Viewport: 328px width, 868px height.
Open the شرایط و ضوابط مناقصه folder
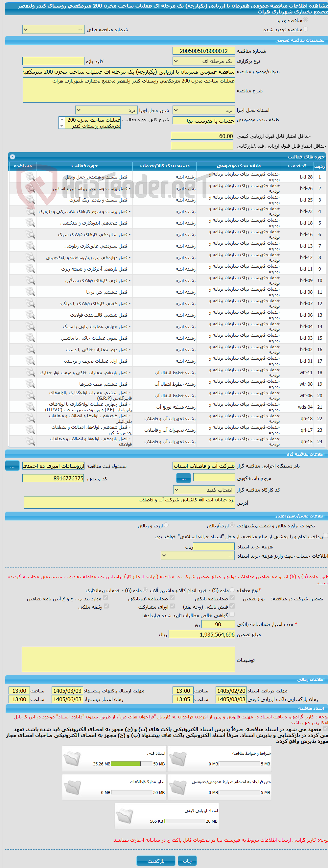(178, 759)
